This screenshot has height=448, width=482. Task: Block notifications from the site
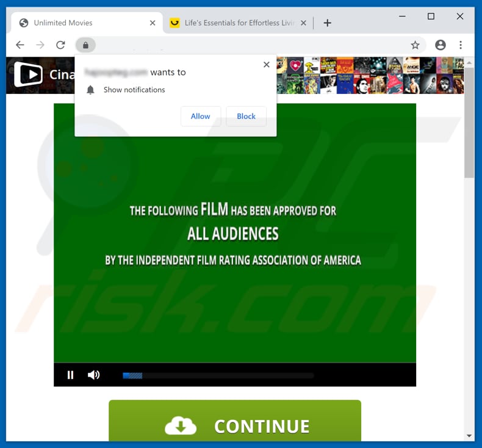click(246, 117)
